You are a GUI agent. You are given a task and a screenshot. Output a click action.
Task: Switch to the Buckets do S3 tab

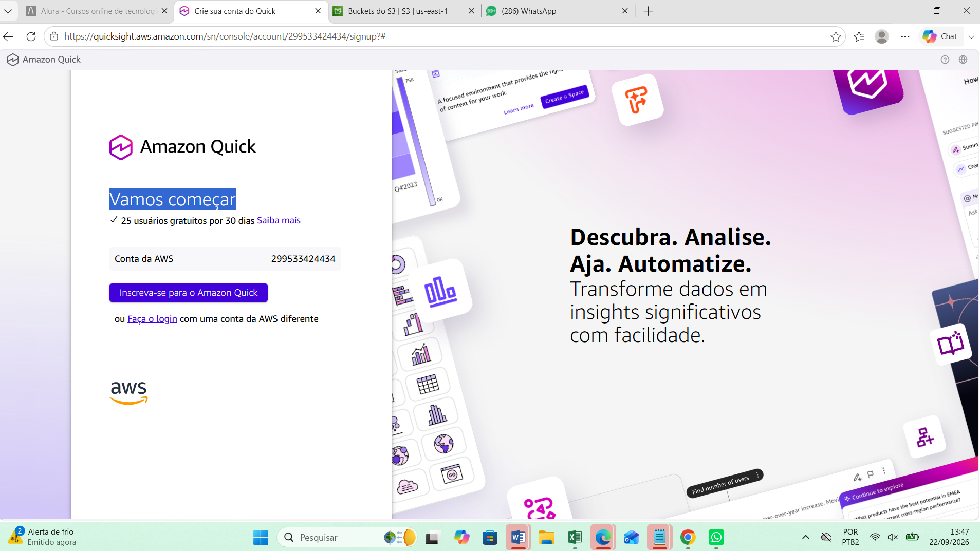(397, 11)
